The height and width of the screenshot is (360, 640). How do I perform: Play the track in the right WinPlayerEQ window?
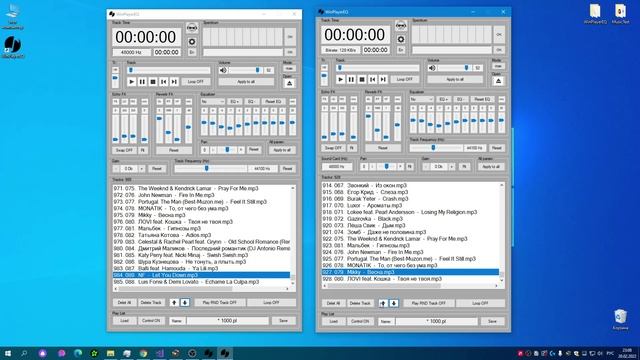point(340,79)
